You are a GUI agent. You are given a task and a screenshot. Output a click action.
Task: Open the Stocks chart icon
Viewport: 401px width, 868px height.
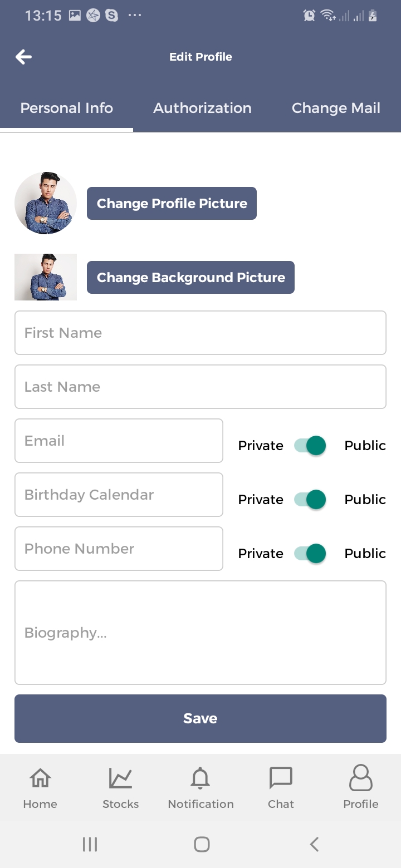[x=120, y=778]
